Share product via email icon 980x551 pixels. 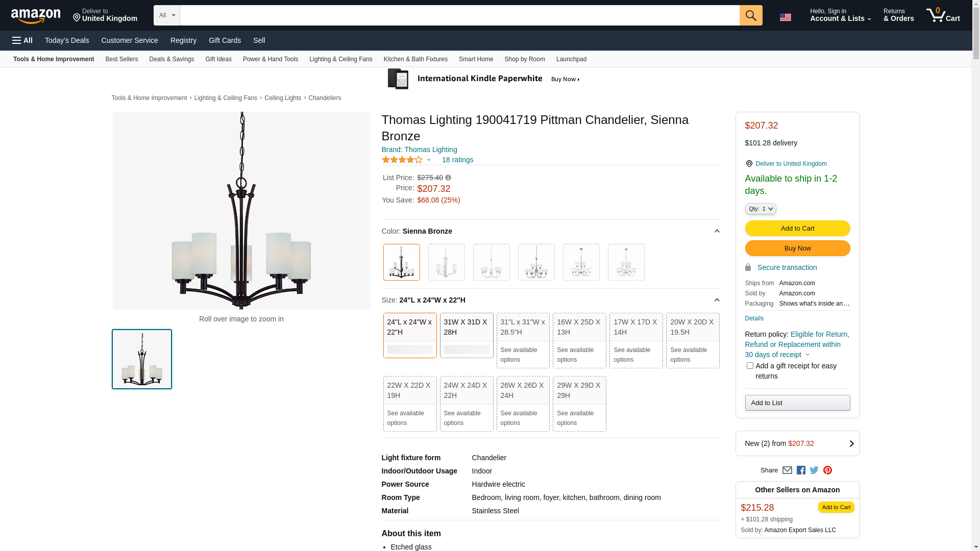point(787,470)
